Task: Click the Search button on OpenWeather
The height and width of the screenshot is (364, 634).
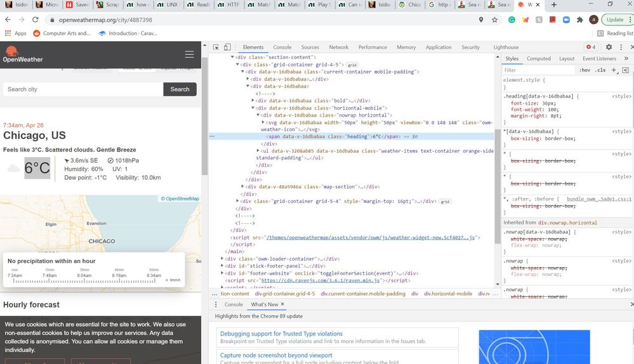Action: (180, 89)
